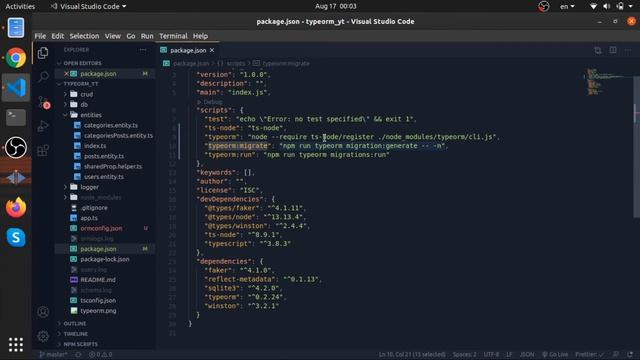The image size is (640, 360).
Task: Open the Manage gear in activity bar
Action: pyautogui.click(x=43, y=336)
